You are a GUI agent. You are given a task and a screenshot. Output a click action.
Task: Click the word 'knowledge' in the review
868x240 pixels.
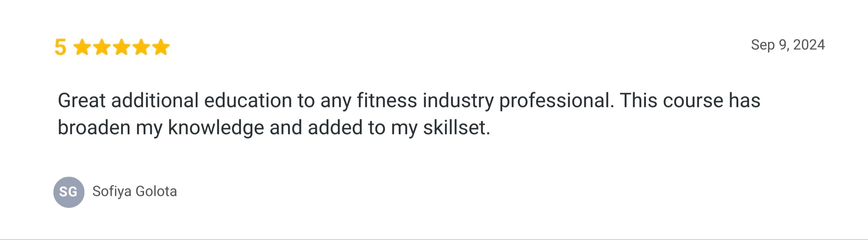[216, 128]
